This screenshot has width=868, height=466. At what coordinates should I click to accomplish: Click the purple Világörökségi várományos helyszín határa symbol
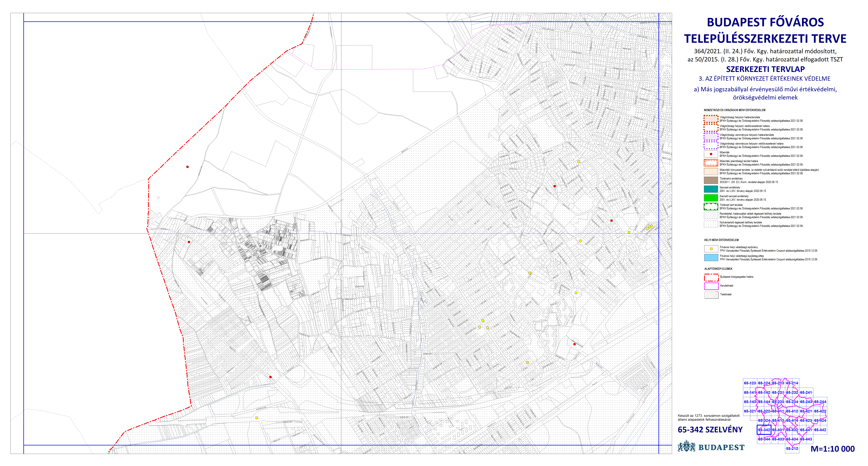coord(711,137)
